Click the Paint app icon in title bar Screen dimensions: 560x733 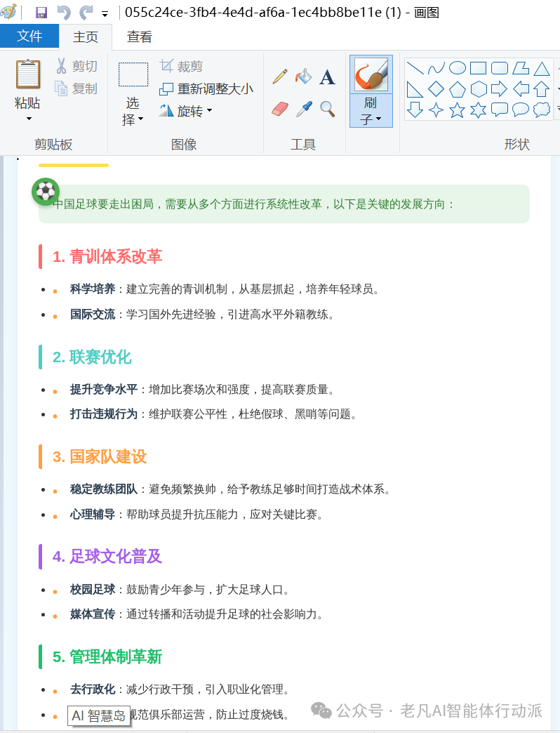[9, 12]
